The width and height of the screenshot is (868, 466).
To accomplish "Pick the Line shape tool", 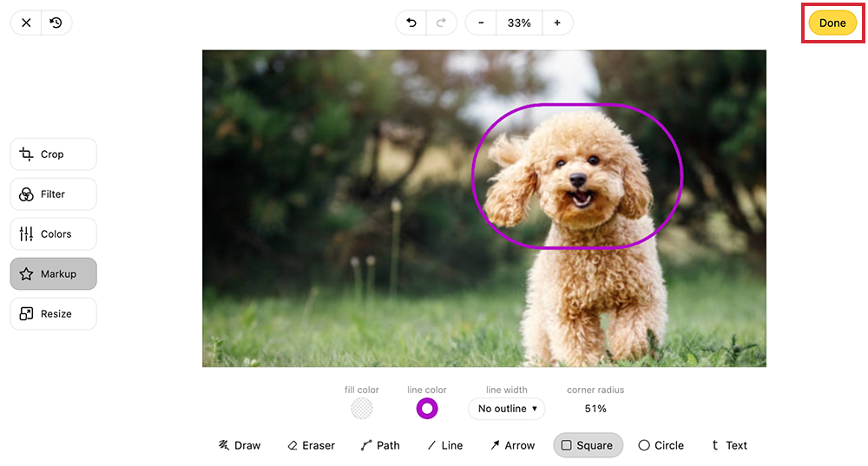I will pos(444,445).
